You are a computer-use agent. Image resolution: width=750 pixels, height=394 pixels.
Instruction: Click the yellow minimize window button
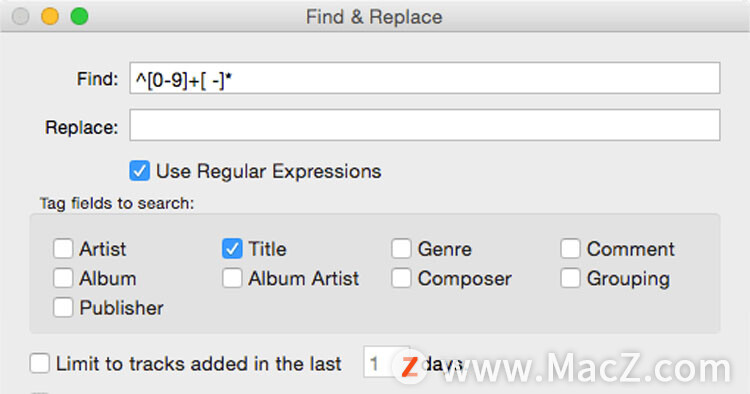click(x=50, y=16)
